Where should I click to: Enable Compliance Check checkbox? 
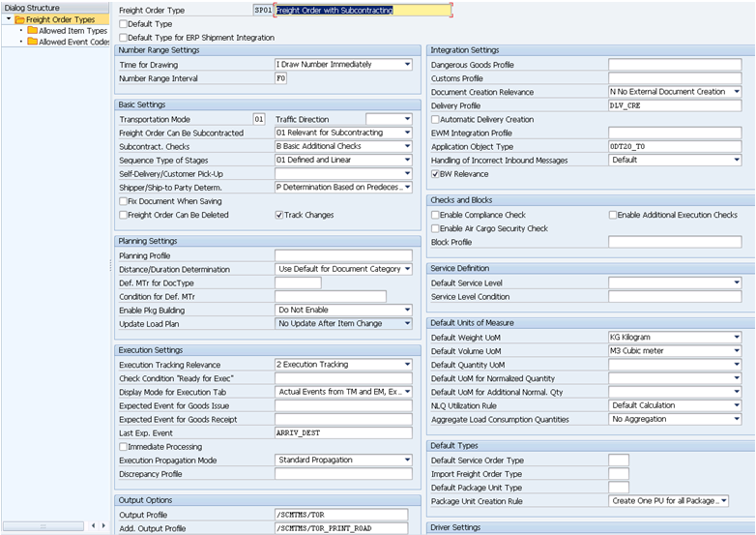click(x=435, y=215)
